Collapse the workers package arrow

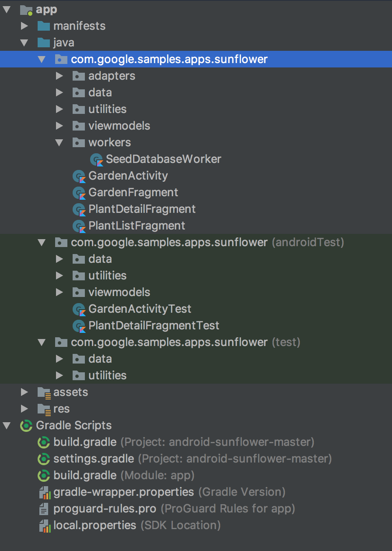(59, 142)
